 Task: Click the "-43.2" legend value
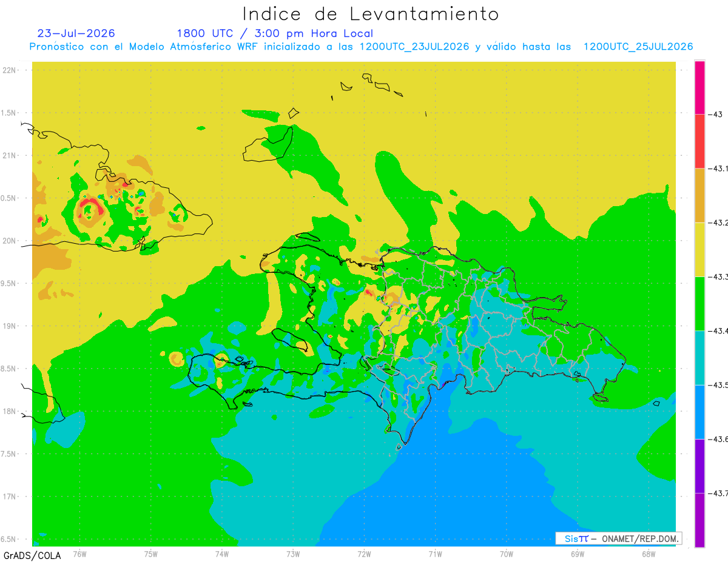point(719,222)
